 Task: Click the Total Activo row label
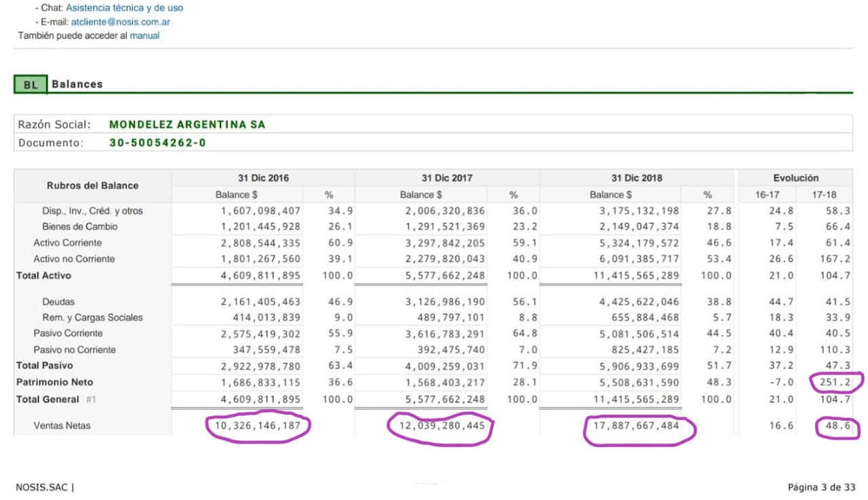pyautogui.click(x=43, y=276)
